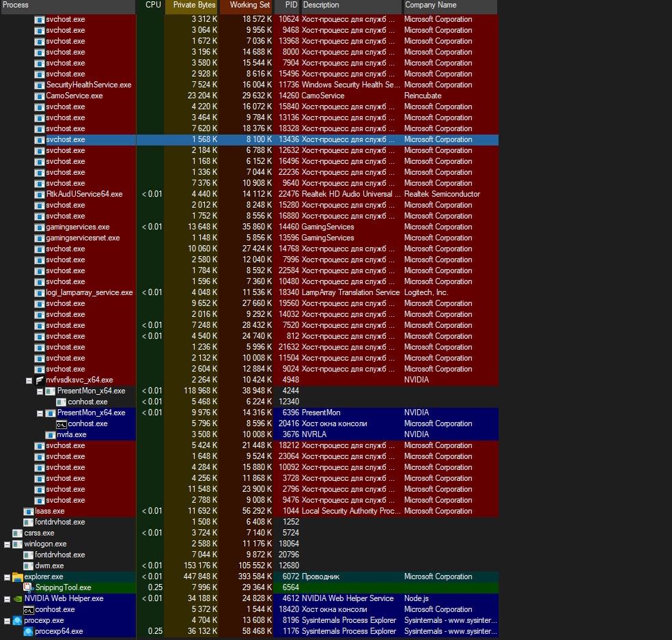Click icon of highlighted svchost.exe PID 13436
Screen dimensions: 672x640
[x=40, y=140]
